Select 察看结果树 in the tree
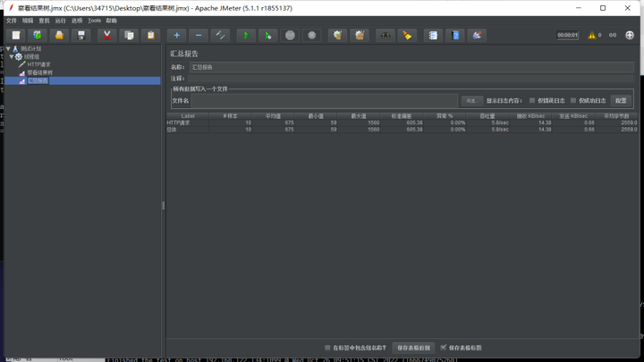Screen dimensions: 644x362 coord(40,72)
